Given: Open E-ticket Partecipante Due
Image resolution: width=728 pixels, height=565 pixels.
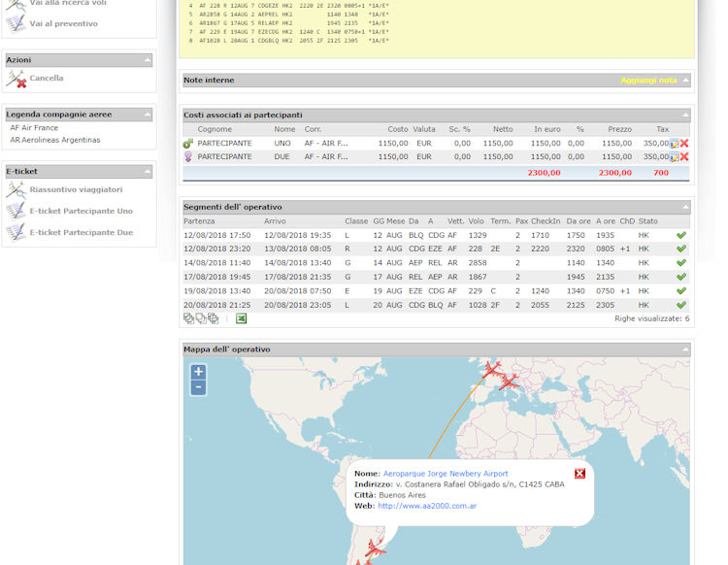Looking at the screenshot, I should [82, 232].
